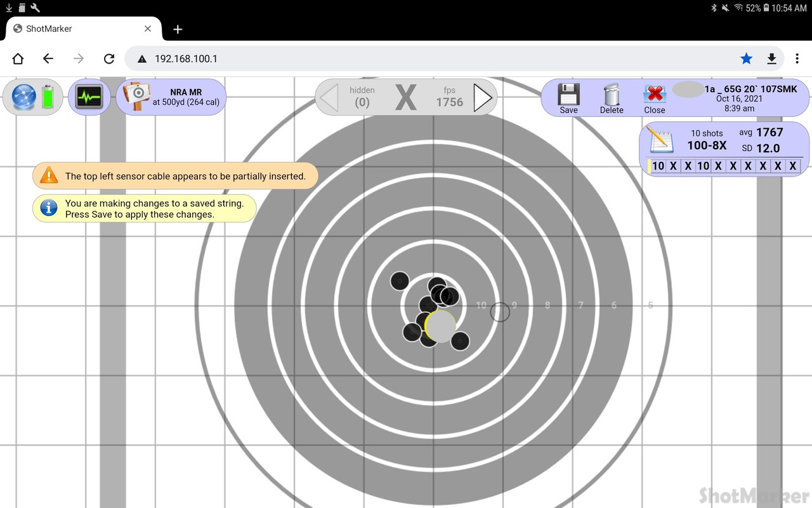
Task: Close the current string
Action: pyautogui.click(x=655, y=98)
